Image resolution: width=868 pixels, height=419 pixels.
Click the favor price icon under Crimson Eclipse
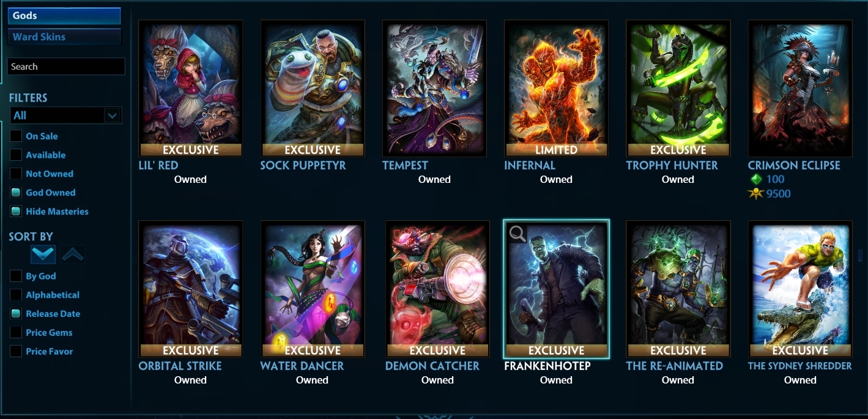click(x=757, y=194)
